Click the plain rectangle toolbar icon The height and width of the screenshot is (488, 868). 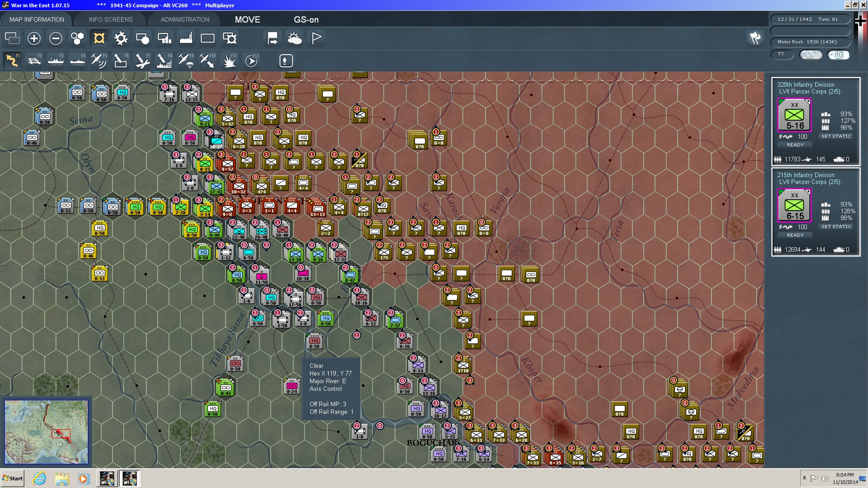tap(208, 38)
